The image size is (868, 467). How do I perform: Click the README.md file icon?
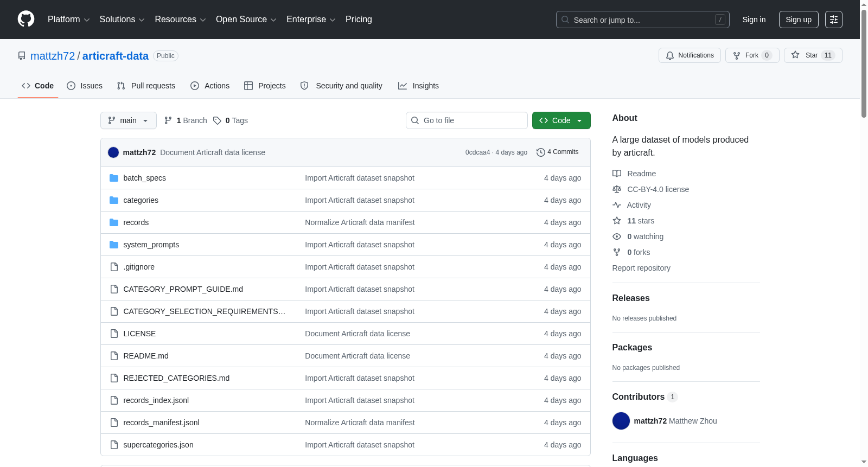click(x=114, y=356)
